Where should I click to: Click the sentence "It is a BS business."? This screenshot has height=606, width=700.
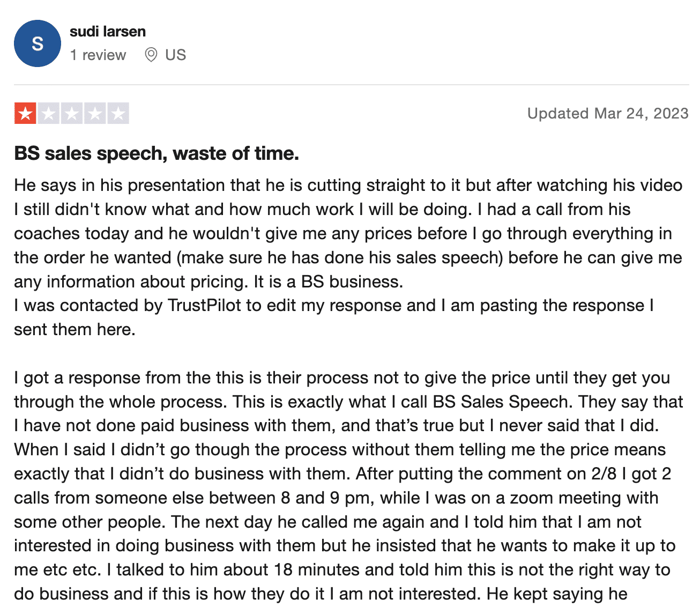point(328,282)
